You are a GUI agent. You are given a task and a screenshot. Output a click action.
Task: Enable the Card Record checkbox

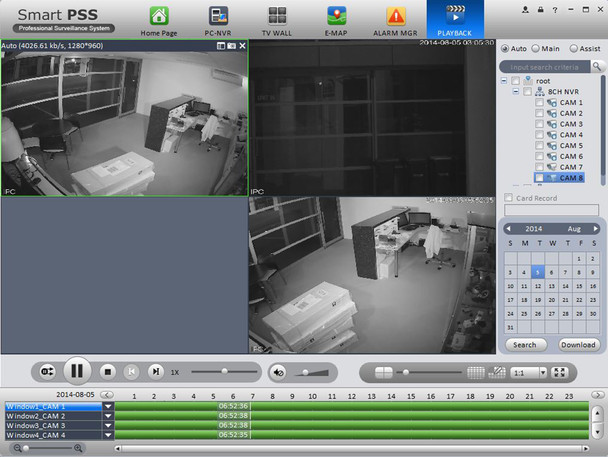tap(508, 197)
